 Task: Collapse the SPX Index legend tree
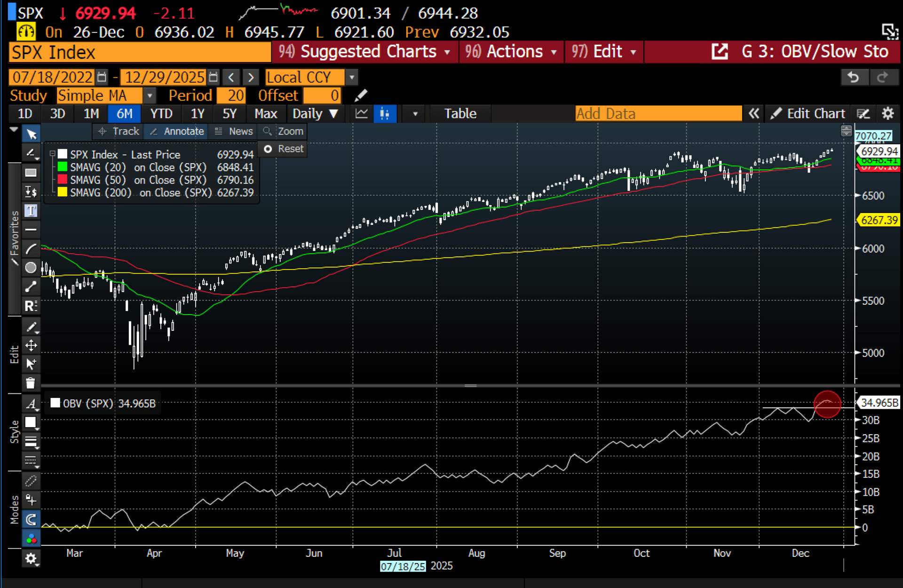point(53,154)
